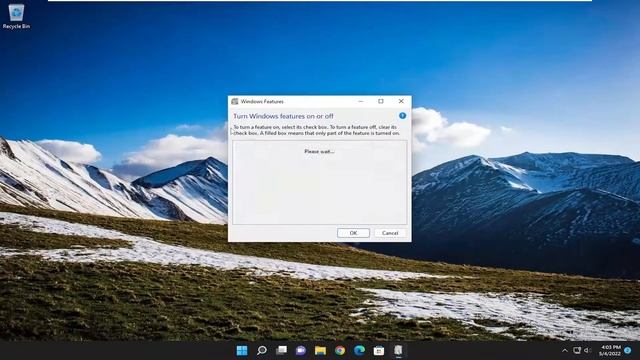This screenshot has height=360, width=640.
Task: Open Microsoft Store from the taskbar
Action: coord(379,350)
